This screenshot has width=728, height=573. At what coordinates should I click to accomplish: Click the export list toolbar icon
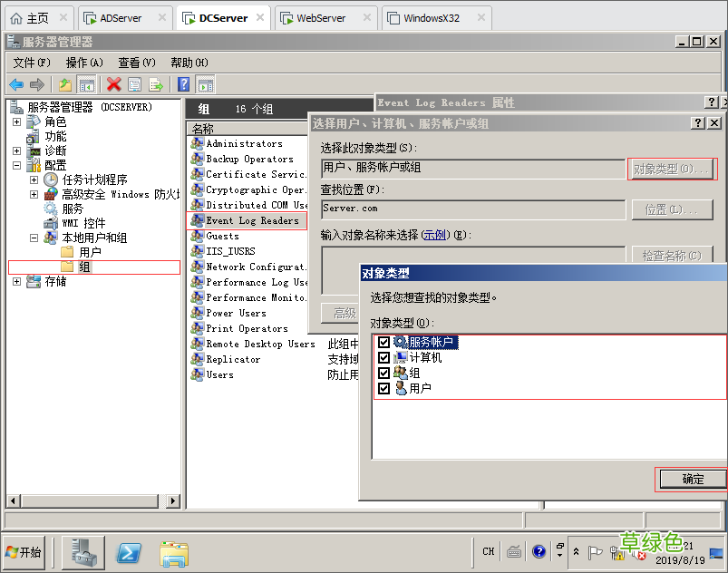pyautogui.click(x=154, y=83)
